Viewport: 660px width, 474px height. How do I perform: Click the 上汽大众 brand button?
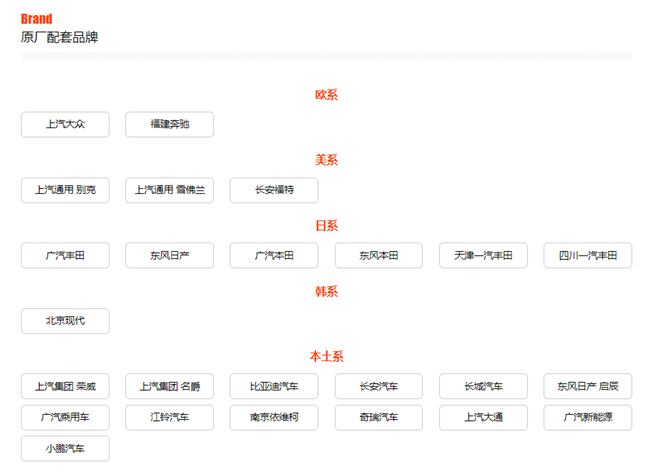click(65, 125)
